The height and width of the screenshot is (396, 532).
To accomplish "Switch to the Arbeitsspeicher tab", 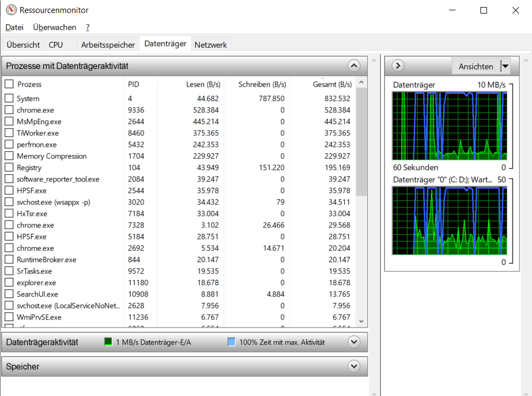I will pos(108,45).
